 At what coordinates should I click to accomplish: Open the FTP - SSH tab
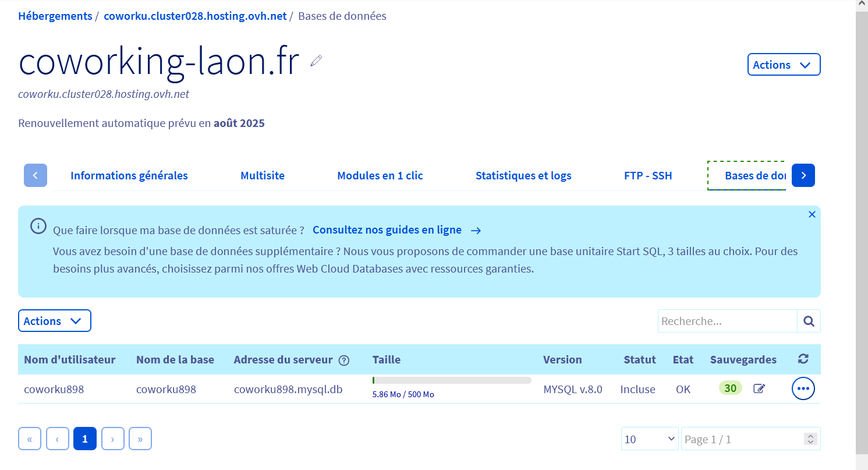[x=648, y=175]
